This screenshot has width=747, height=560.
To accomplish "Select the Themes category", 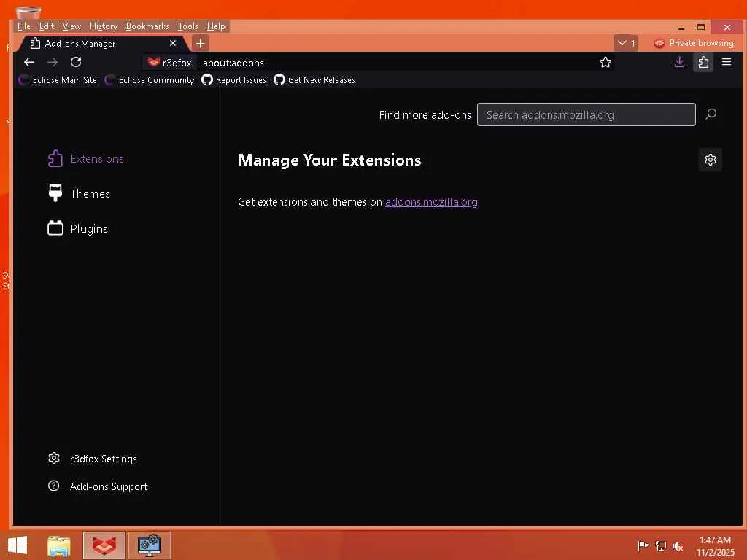I will [79, 193].
